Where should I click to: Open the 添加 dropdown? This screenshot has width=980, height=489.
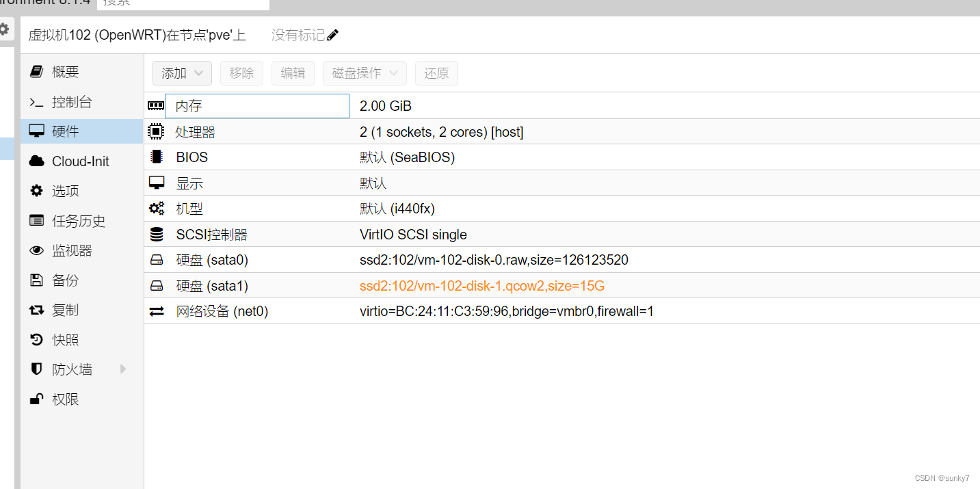181,72
